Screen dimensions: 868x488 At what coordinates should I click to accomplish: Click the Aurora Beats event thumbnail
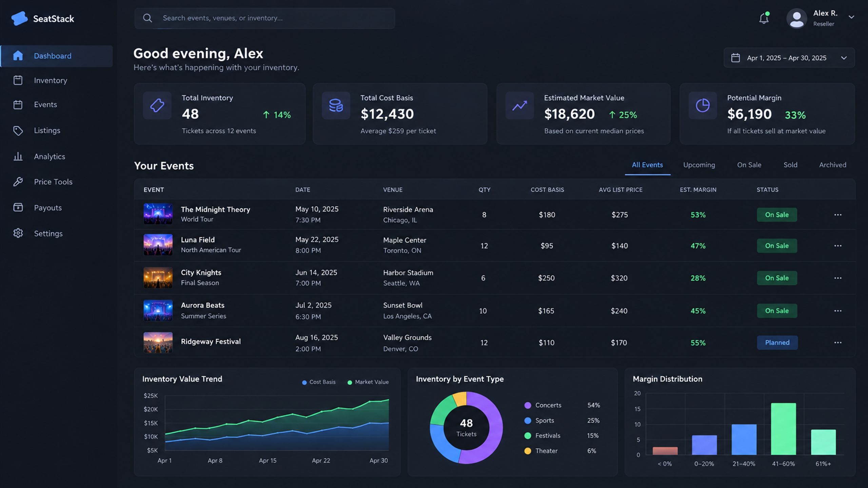[158, 310]
